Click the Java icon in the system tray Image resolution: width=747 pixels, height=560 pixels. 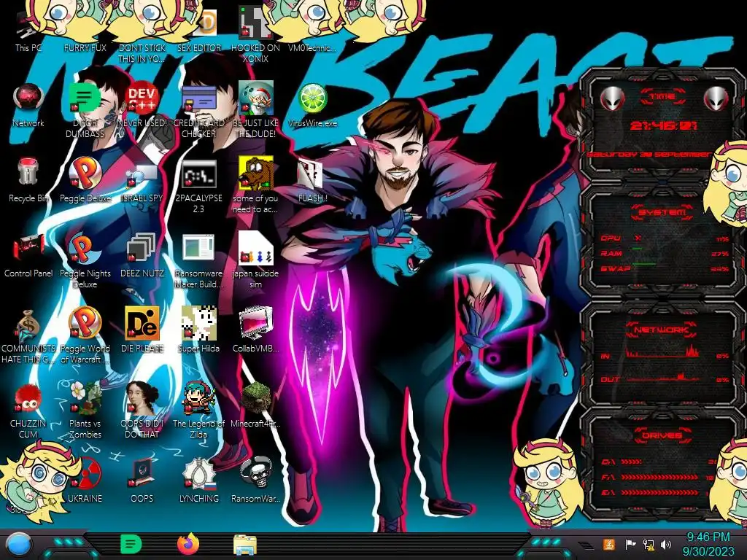point(609,544)
